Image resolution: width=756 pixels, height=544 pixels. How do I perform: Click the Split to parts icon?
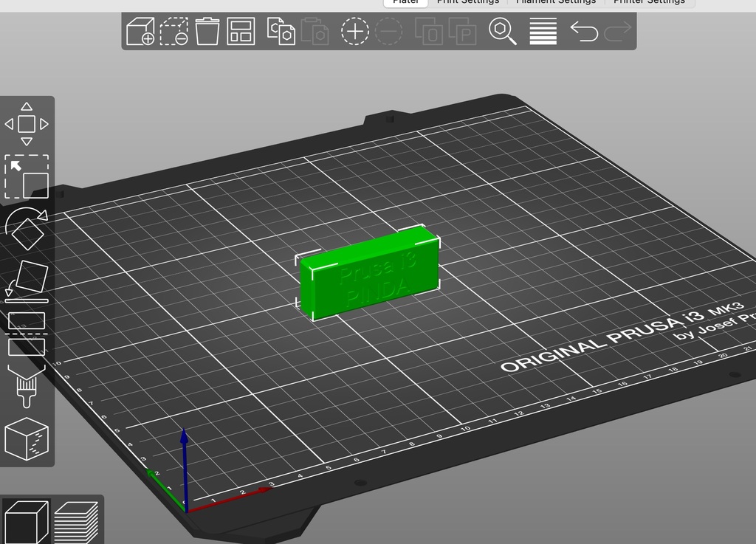click(462, 31)
